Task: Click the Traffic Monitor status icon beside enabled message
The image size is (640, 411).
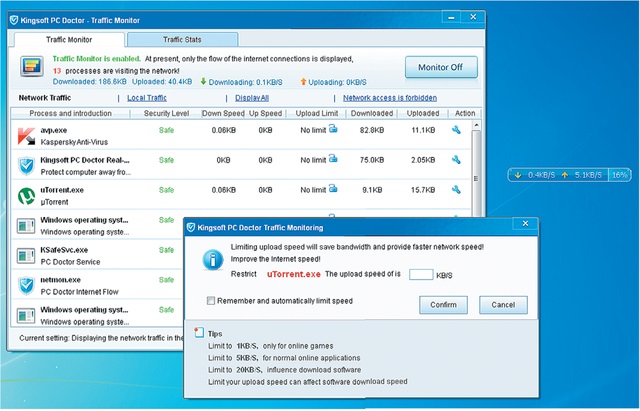Action: 32,67
